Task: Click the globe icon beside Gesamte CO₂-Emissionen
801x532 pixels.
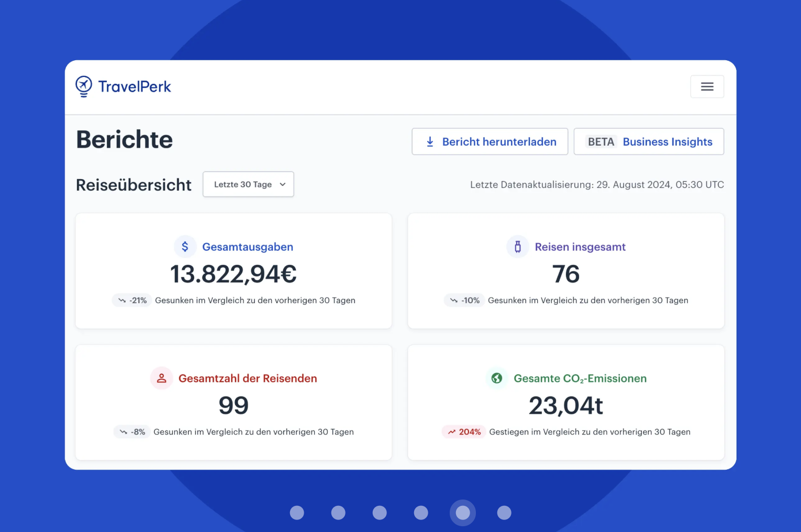Action: 497,378
